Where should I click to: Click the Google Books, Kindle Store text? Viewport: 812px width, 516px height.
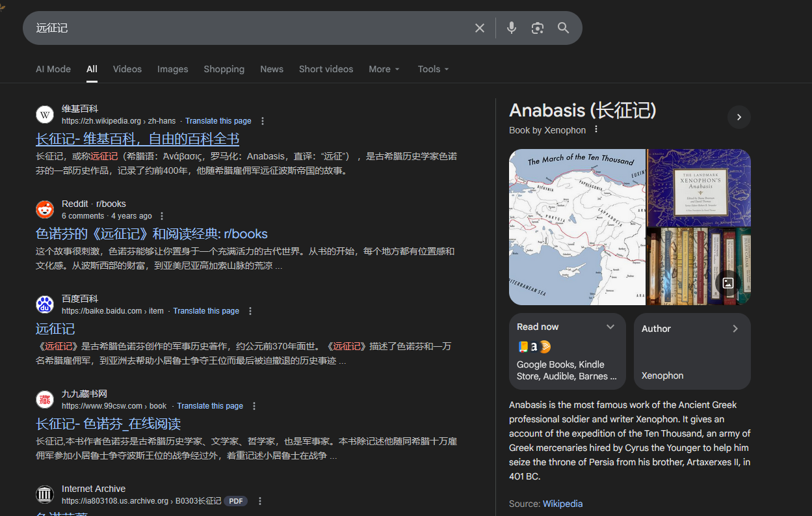[566, 370]
